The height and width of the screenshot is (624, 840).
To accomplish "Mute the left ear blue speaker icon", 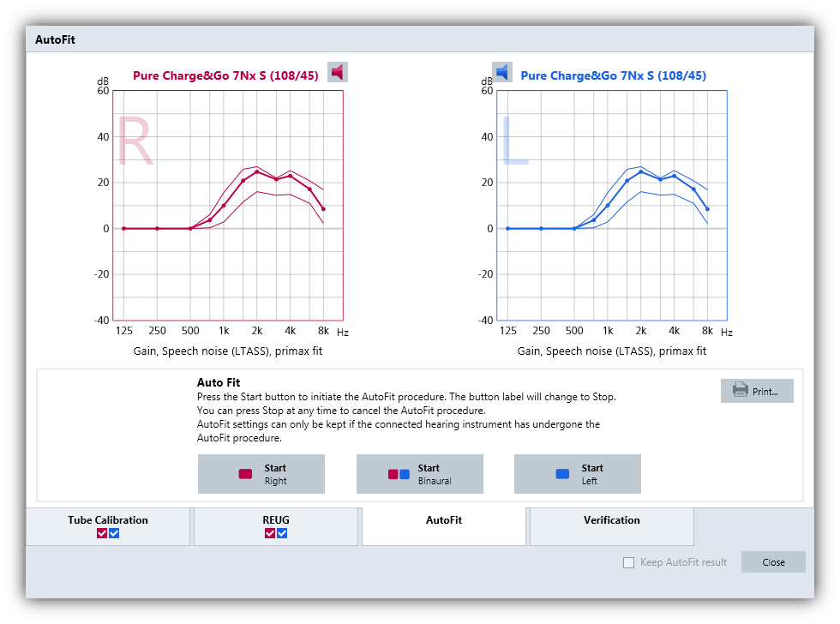I will (x=502, y=72).
